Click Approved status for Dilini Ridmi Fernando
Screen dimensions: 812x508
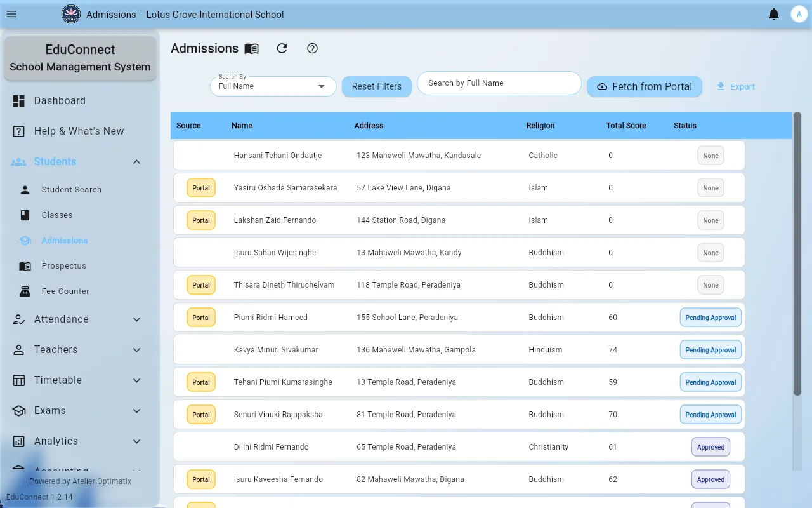pos(710,447)
